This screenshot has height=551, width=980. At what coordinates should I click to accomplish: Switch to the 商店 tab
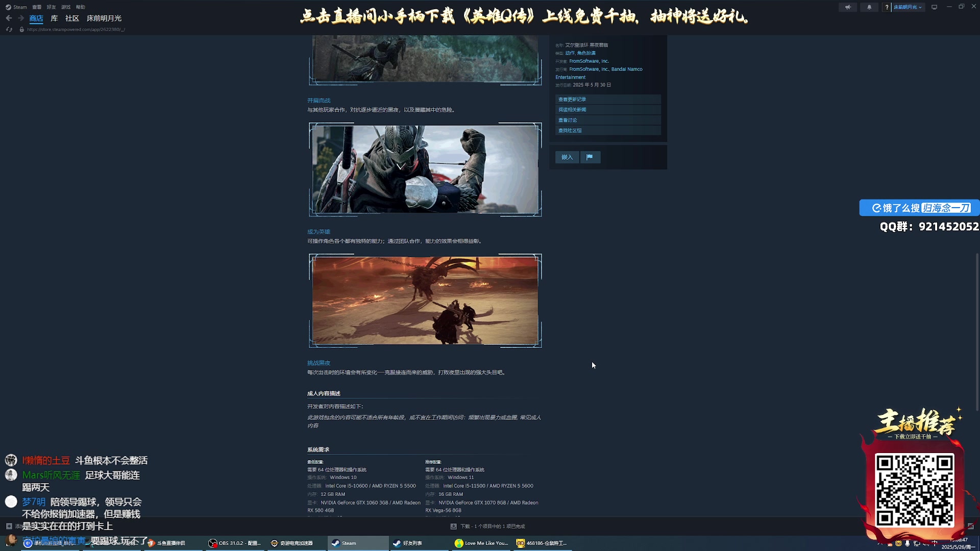(36, 18)
